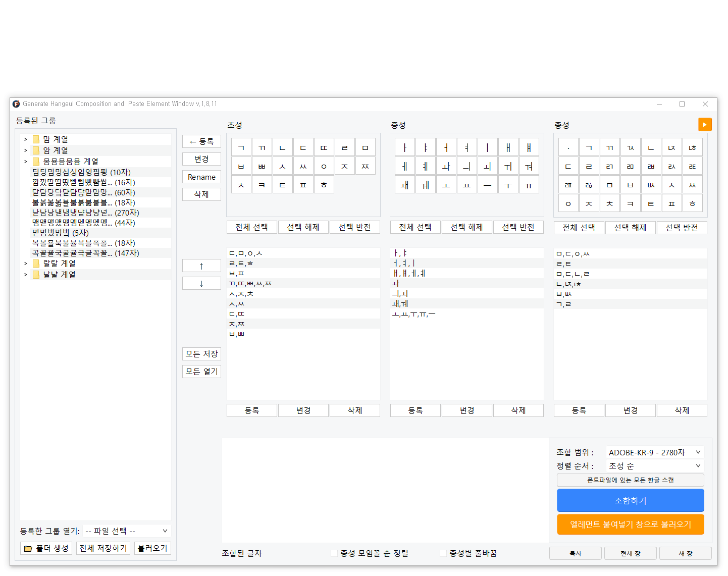Select the ㅎ tile in 초성 grid
Image resolution: width=728 pixels, height=576 pixels.
coord(324,185)
